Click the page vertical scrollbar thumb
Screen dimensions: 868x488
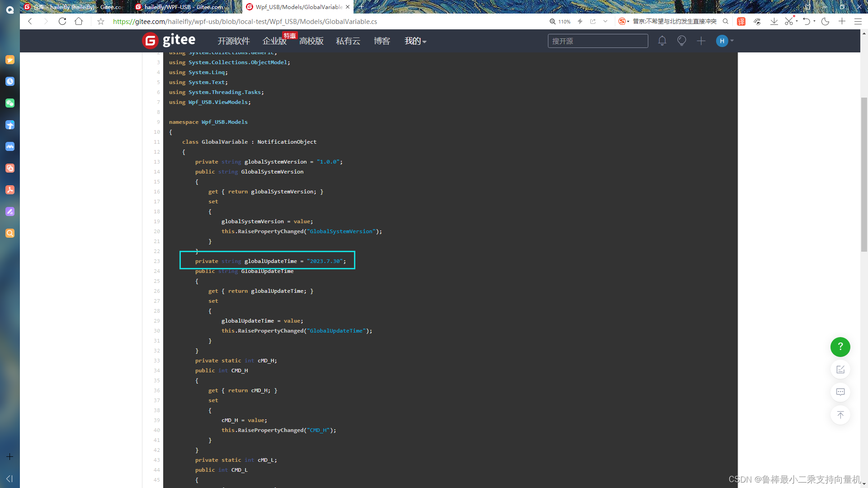click(x=864, y=174)
